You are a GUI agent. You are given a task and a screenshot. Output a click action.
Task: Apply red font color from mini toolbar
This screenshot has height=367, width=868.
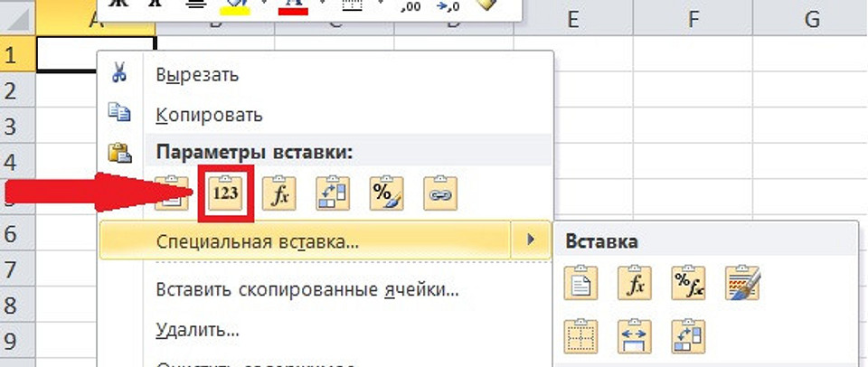[x=293, y=5]
